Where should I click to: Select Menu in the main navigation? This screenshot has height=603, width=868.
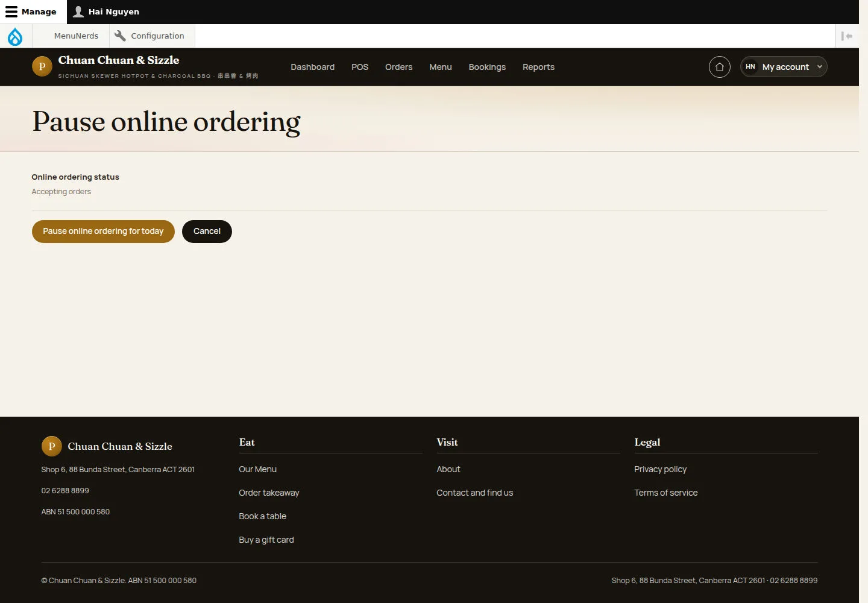click(441, 67)
